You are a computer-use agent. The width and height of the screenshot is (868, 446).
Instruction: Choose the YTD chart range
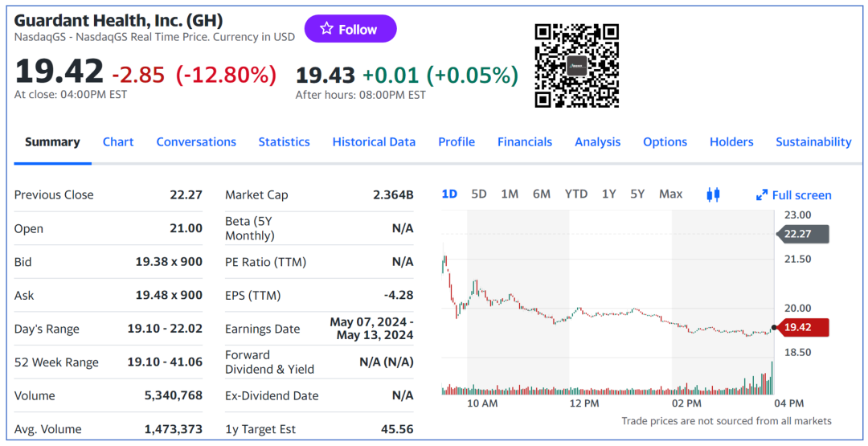575,194
